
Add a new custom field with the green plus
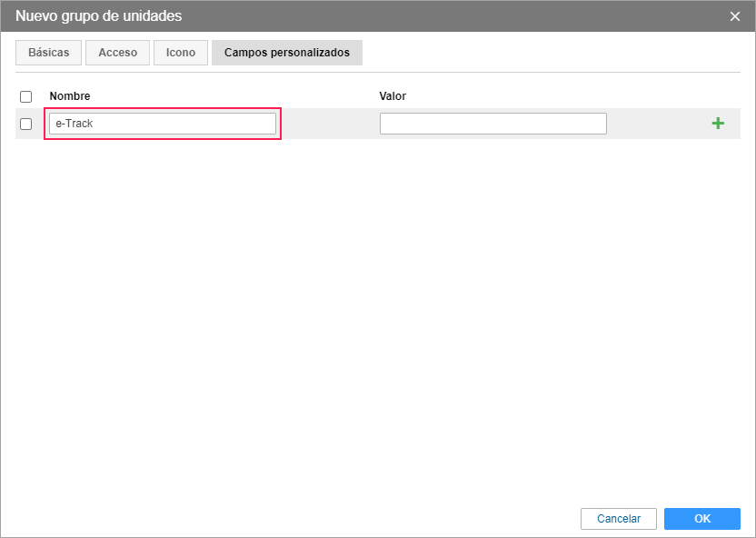[718, 124]
